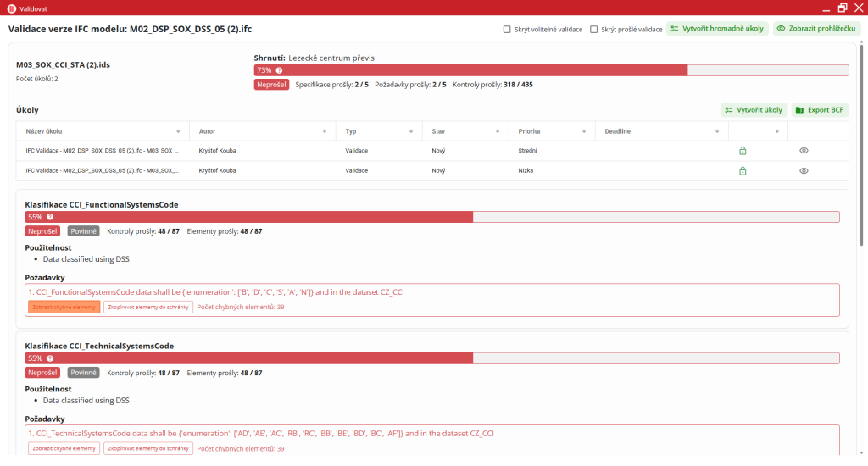This screenshot has width=868, height=466.
Task: Click the eye icon for the 'Střední' task
Action: click(x=804, y=151)
